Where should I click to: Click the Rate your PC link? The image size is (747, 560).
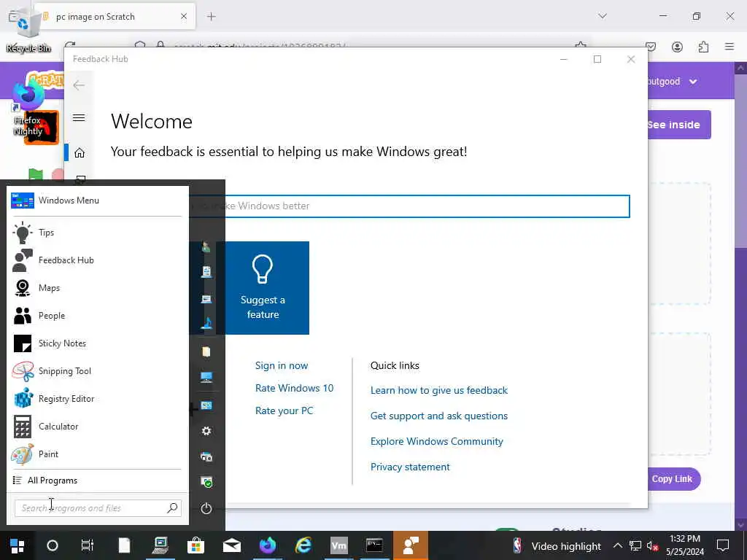pyautogui.click(x=285, y=411)
